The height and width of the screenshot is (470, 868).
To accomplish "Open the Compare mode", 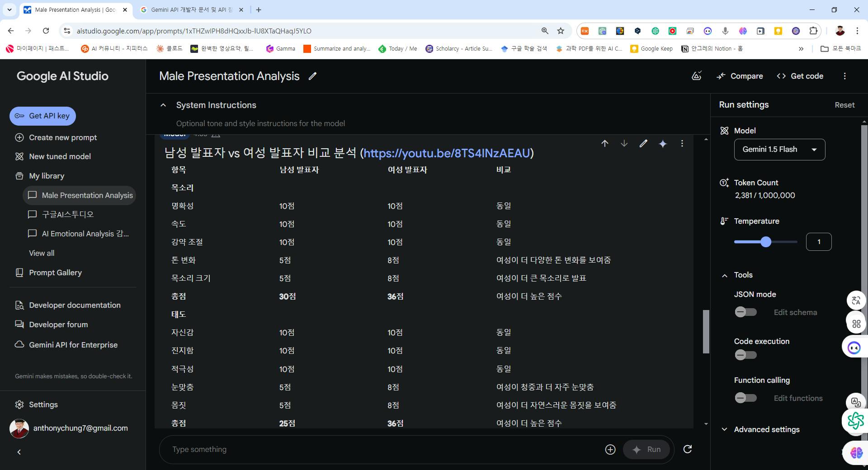I will click(x=740, y=76).
